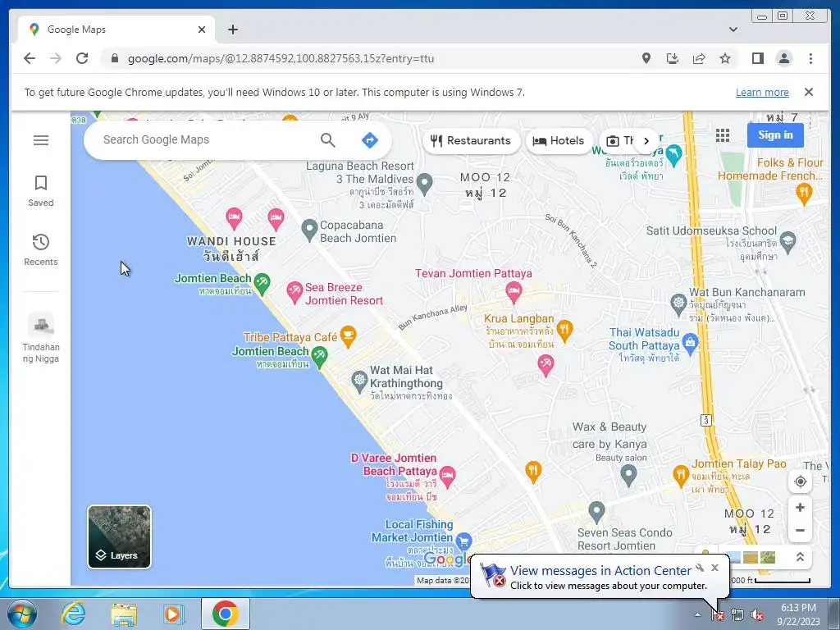Click the WANDI HOUSE map label
840x630 pixels.
pyautogui.click(x=231, y=249)
